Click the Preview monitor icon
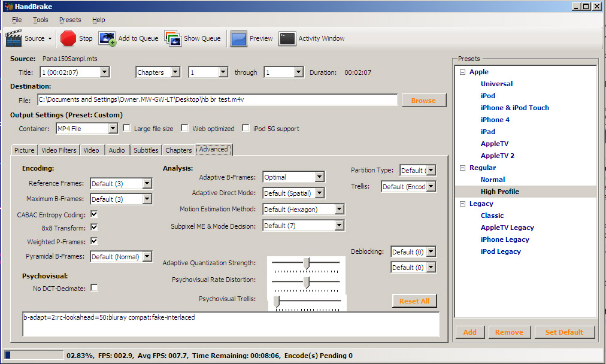 point(238,39)
